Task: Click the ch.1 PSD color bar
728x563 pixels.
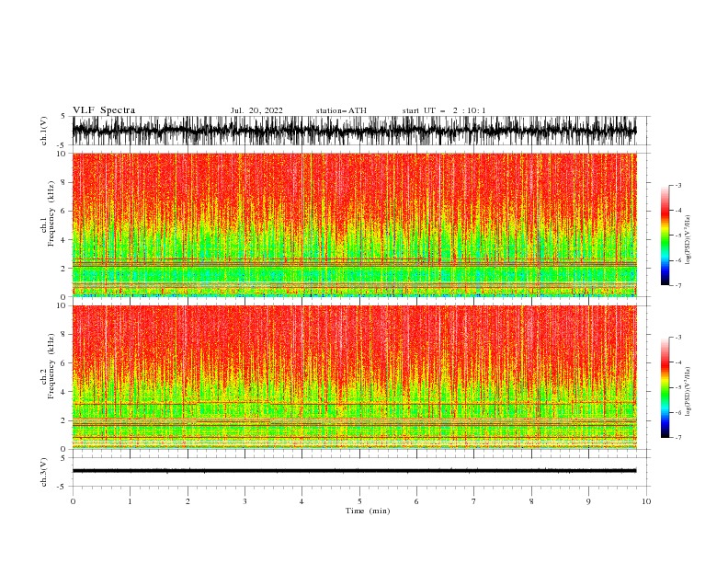Action: pyautogui.click(x=665, y=236)
